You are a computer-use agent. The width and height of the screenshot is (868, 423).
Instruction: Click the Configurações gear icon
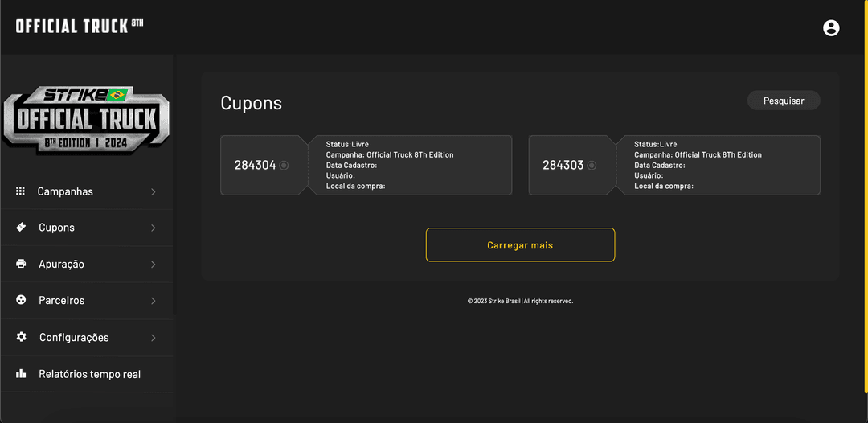point(21,337)
